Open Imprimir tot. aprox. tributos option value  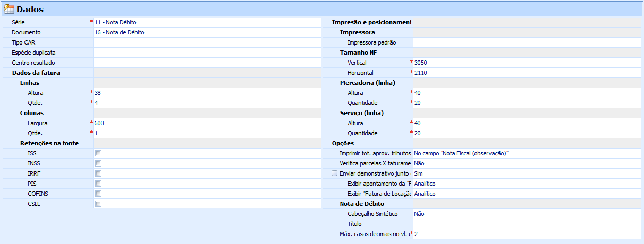coord(527,153)
